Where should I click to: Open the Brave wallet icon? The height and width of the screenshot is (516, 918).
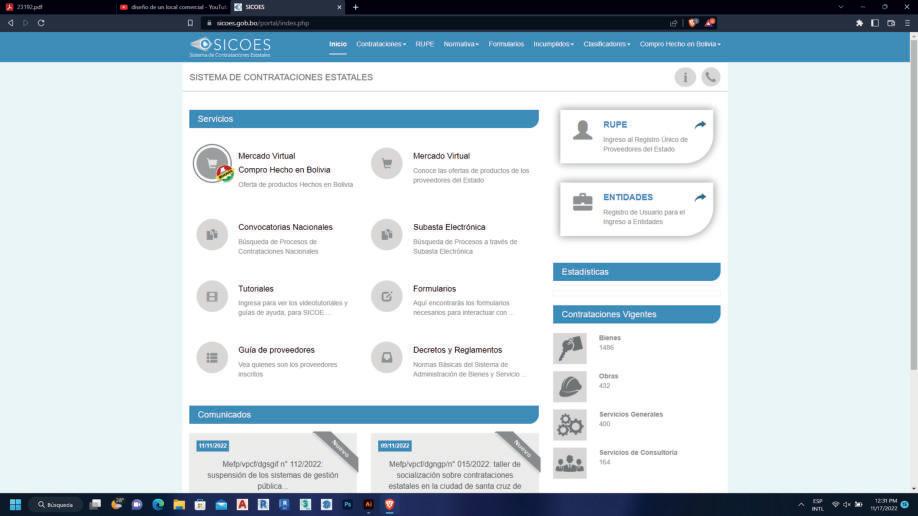tap(891, 23)
